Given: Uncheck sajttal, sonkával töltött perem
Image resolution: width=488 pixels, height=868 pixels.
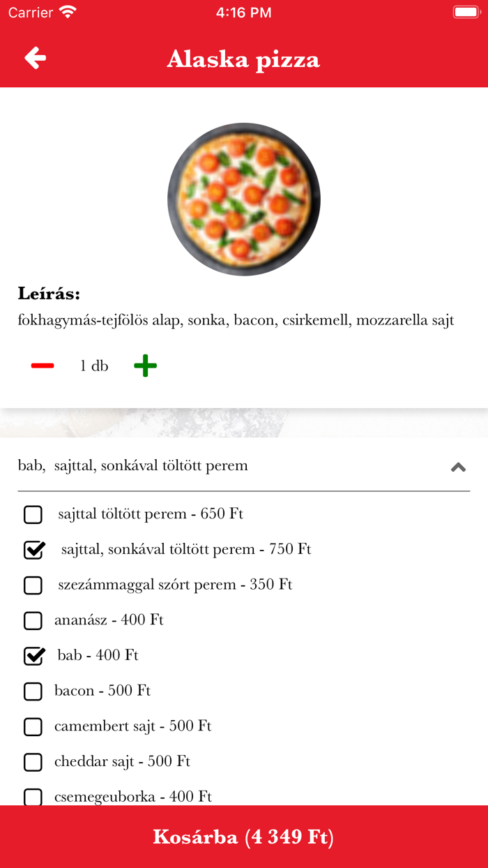Looking at the screenshot, I should [33, 550].
